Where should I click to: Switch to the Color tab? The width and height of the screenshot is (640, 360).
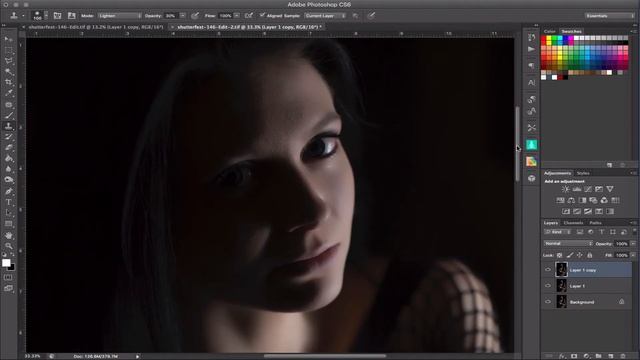pos(549,31)
